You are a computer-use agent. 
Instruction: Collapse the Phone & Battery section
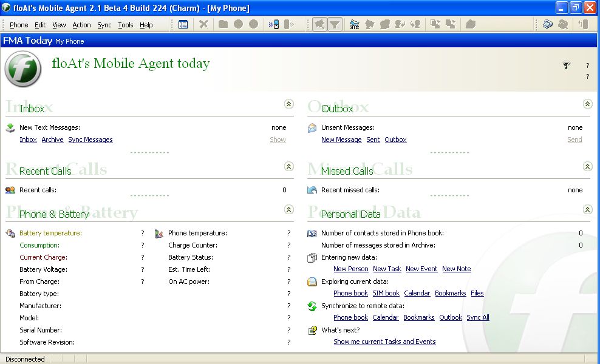click(289, 209)
